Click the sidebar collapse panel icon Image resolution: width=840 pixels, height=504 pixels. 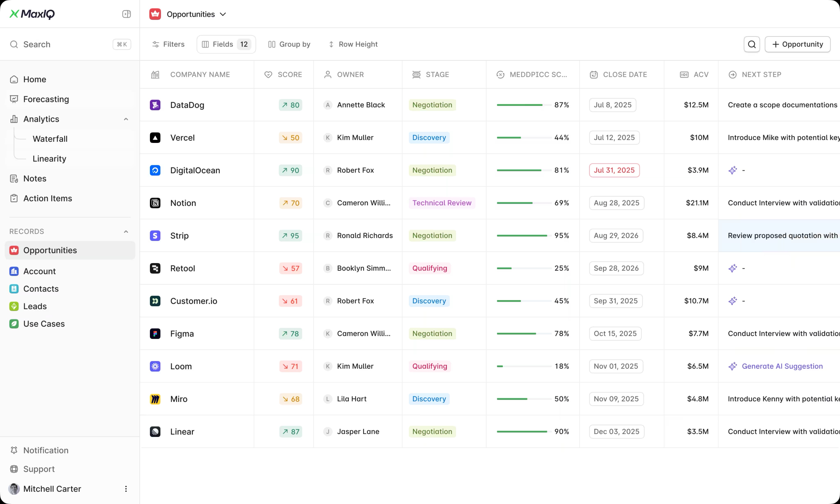coord(126,14)
